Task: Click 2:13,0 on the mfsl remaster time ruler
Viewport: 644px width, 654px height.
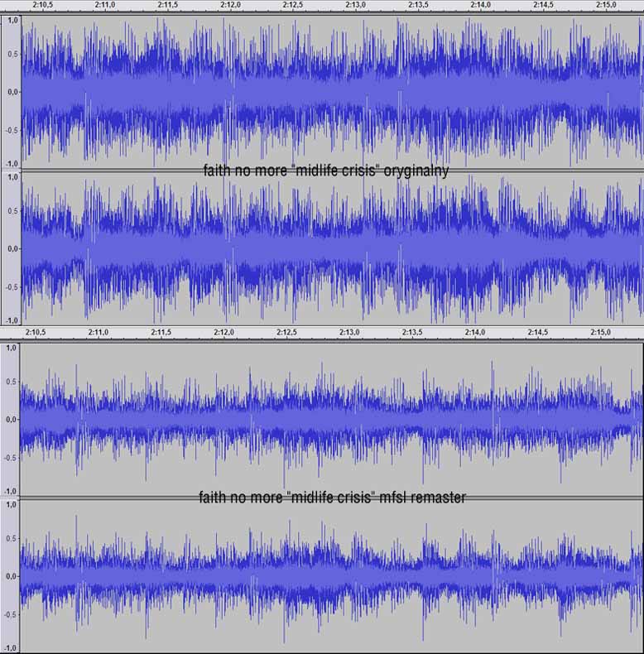Action: [x=349, y=333]
